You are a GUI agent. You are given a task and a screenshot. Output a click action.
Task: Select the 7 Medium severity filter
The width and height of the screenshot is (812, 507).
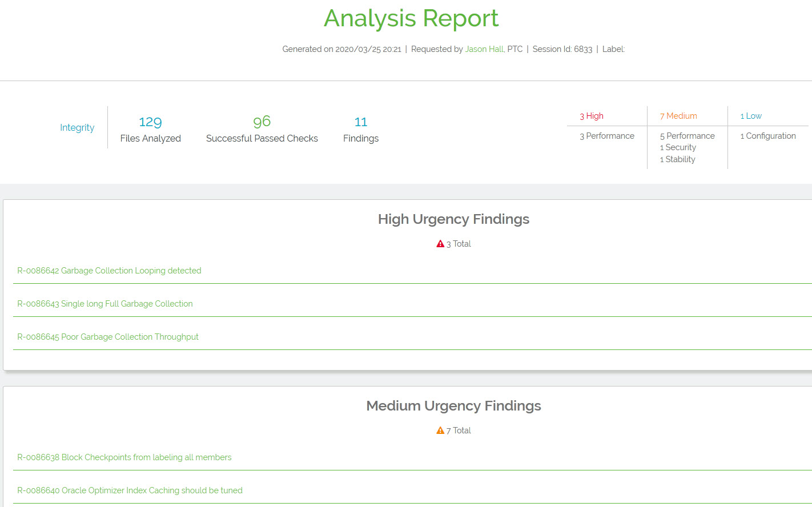click(x=678, y=115)
